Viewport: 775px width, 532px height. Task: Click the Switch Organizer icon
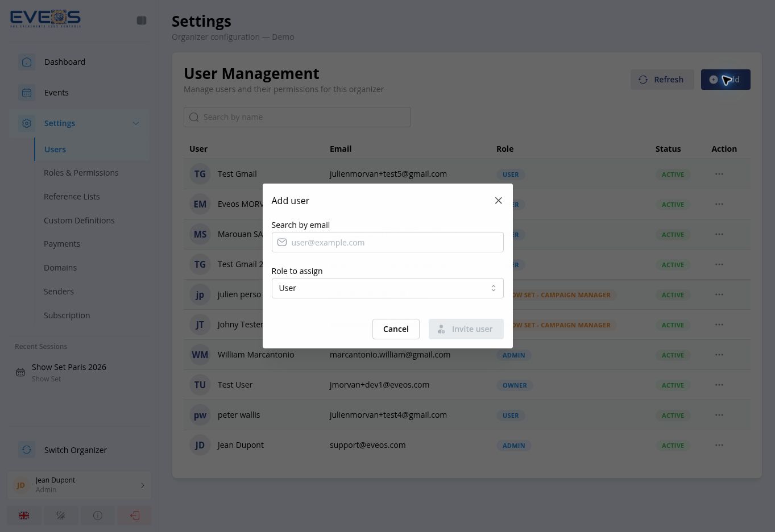(27, 450)
